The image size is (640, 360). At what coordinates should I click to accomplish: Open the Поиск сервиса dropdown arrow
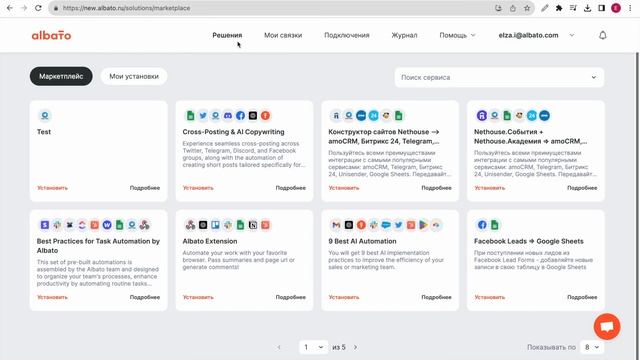593,77
